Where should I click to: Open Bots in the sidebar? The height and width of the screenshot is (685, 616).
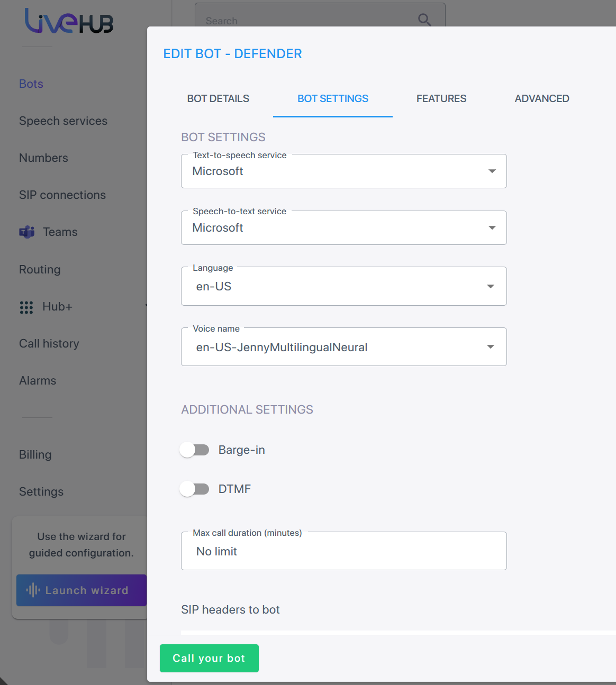pos(31,84)
